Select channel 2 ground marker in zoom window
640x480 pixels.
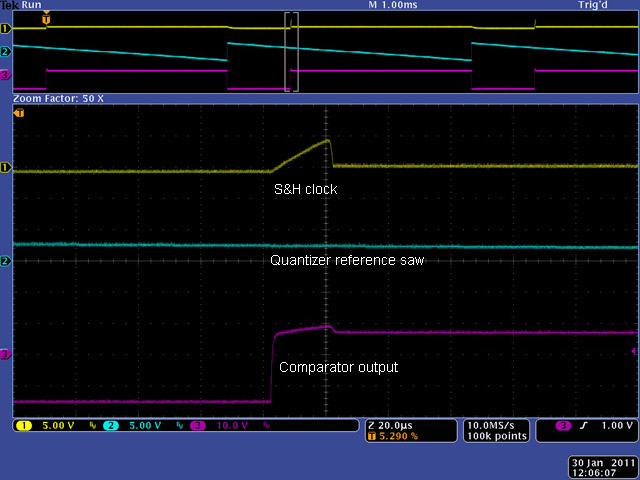coord(5,261)
